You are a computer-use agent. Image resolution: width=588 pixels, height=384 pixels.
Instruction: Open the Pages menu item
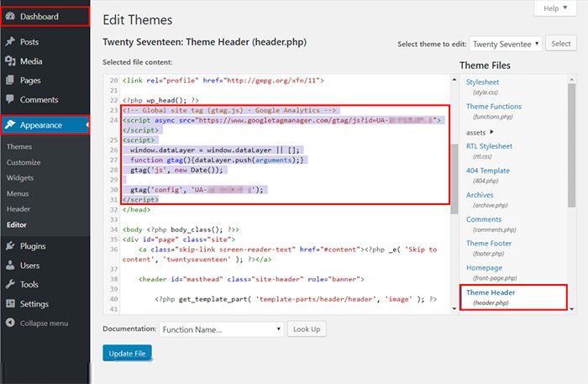click(x=30, y=81)
